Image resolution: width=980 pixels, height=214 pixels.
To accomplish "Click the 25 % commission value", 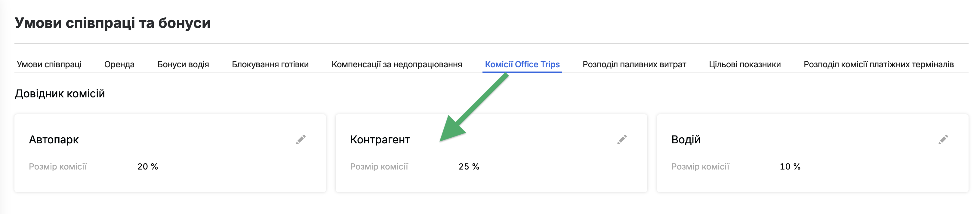I will [x=469, y=167].
